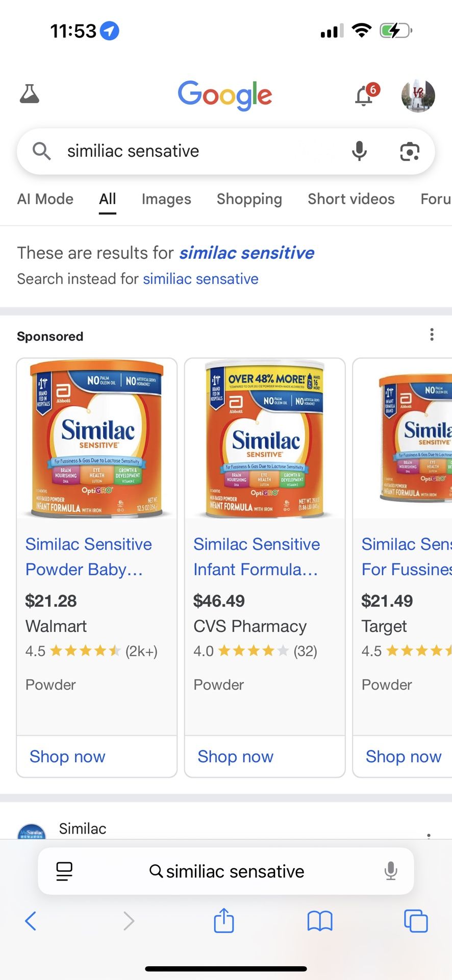Open AI Mode tab
452x980 pixels.
point(45,199)
